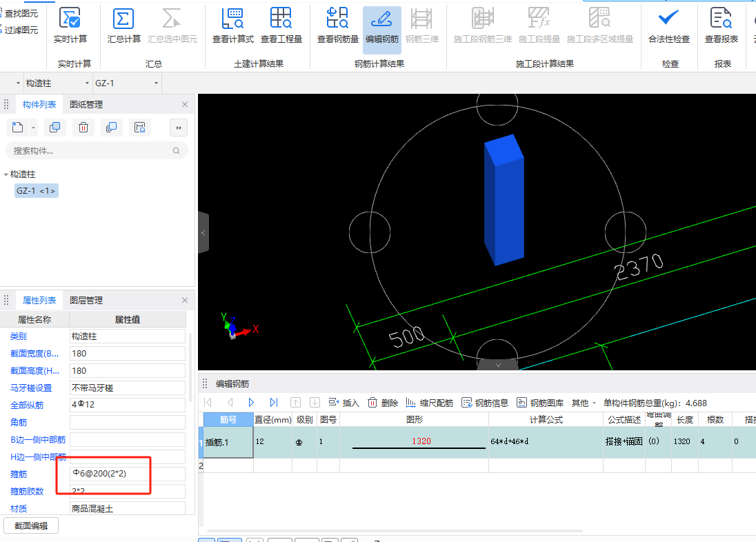This screenshot has height=542, width=756.
Task: Click 删除 in rebar editor toolbar
Action: 383,403
